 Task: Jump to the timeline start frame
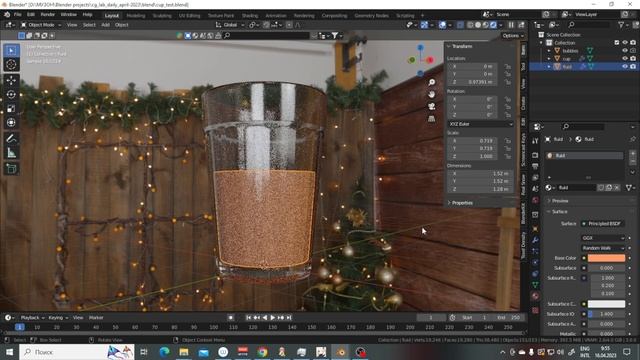point(249,318)
